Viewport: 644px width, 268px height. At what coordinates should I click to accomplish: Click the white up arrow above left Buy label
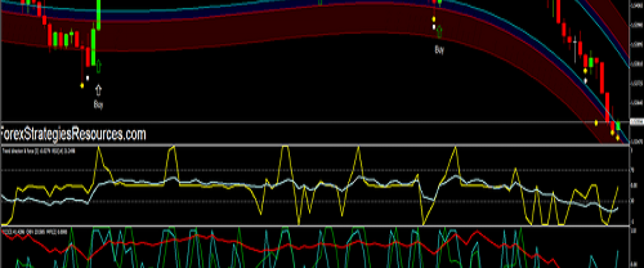(98, 89)
